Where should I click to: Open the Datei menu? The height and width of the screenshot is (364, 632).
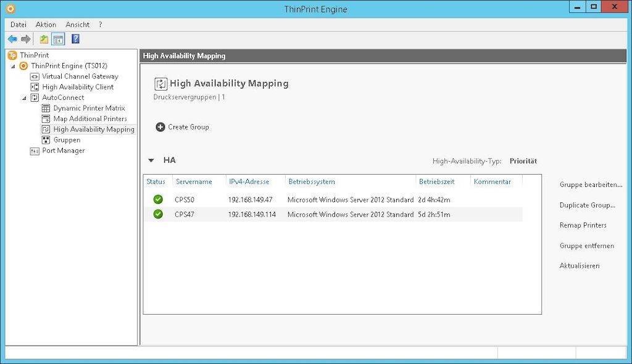coord(19,25)
